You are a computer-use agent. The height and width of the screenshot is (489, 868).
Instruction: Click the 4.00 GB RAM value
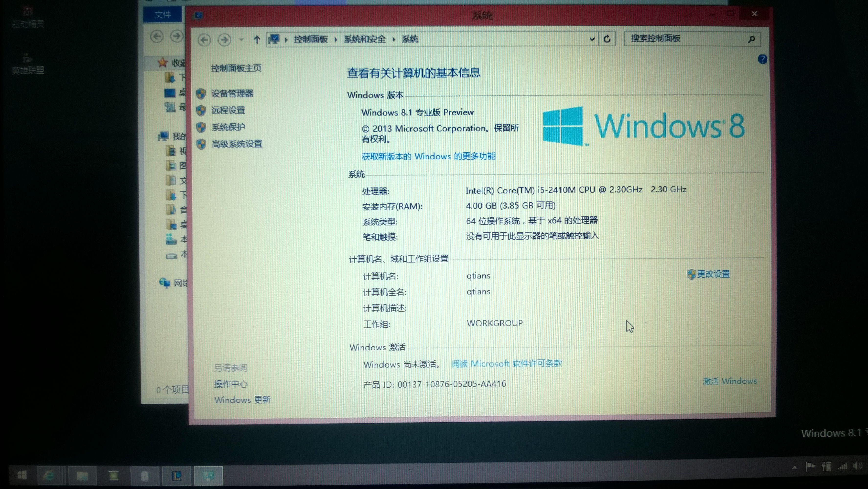point(510,205)
